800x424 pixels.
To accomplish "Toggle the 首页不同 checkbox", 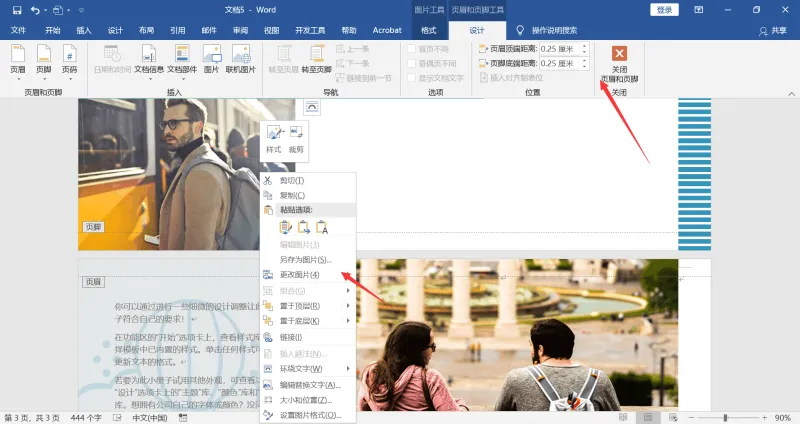I will [x=412, y=49].
